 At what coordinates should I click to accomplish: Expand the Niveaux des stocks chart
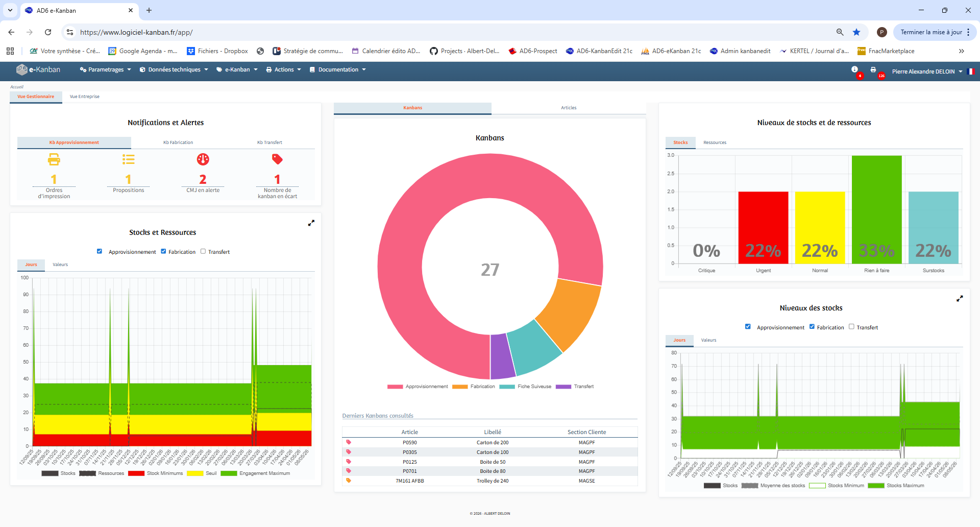coord(960,299)
